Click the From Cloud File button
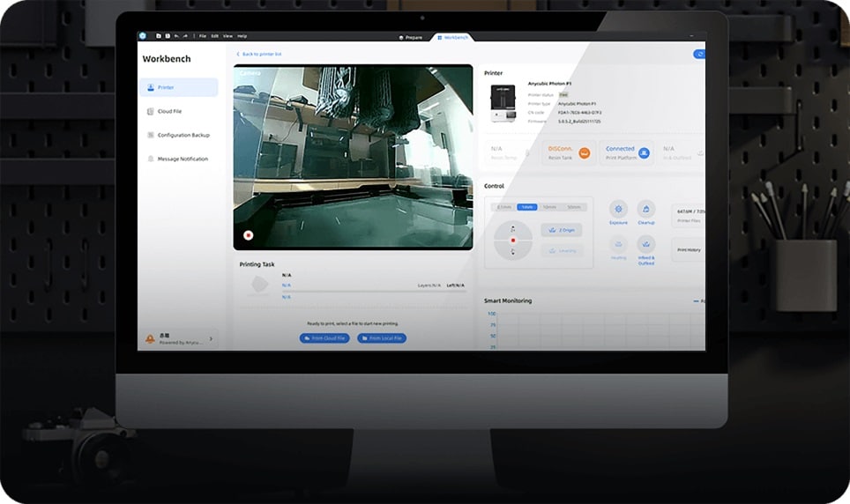Screen dimensions: 850x504 coord(324,338)
